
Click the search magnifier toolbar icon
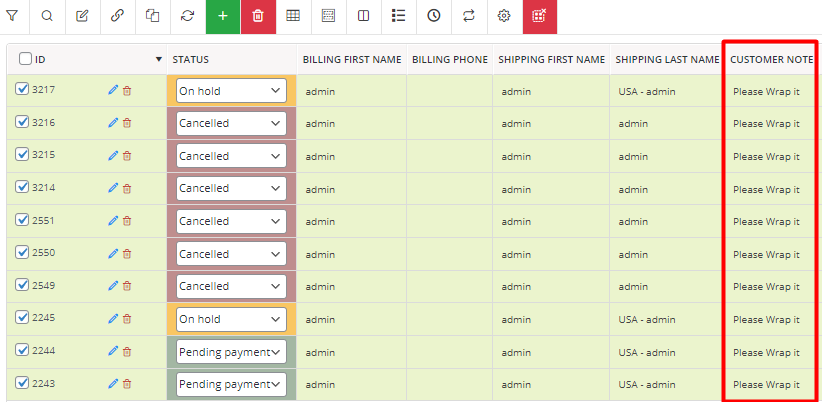pyautogui.click(x=47, y=16)
